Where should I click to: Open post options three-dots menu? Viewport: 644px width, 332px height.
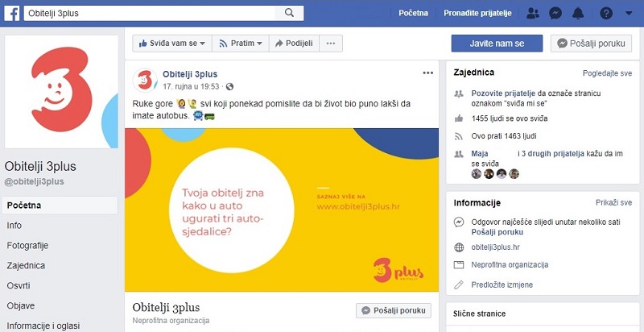[428, 73]
